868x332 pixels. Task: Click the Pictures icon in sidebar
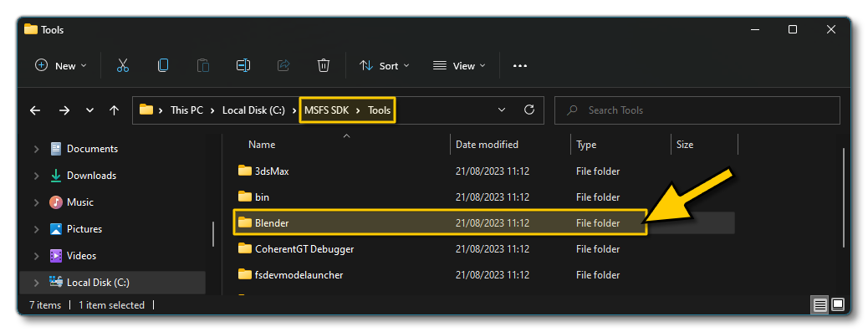56,228
